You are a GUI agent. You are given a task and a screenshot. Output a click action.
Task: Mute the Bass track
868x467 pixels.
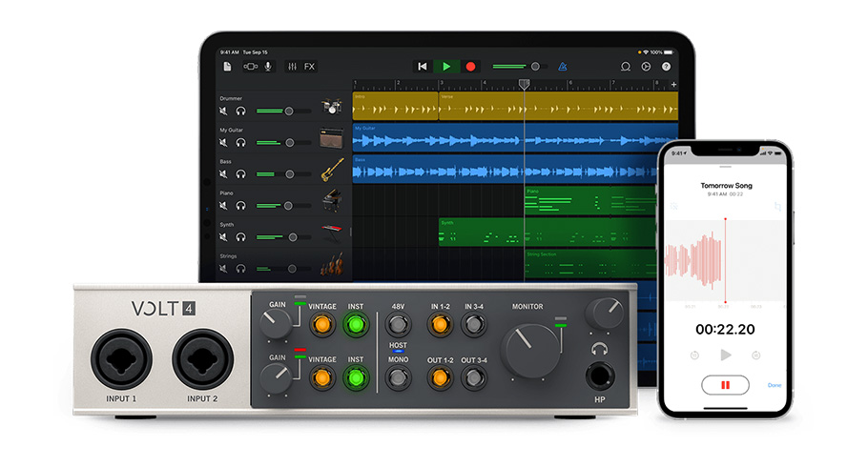(x=223, y=174)
